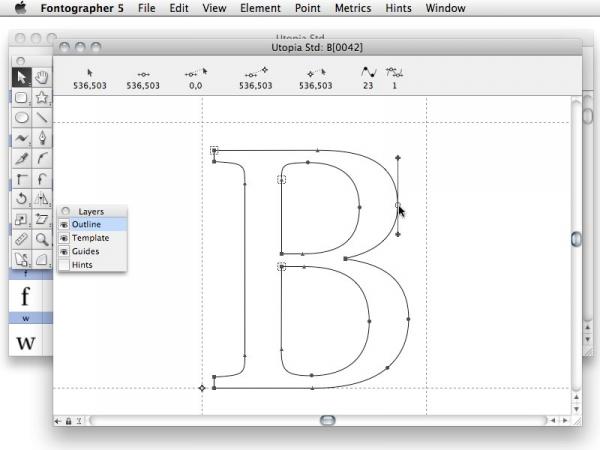Image resolution: width=600 pixels, height=450 pixels.
Task: Open the Hints menu in menu bar
Action: click(x=398, y=8)
